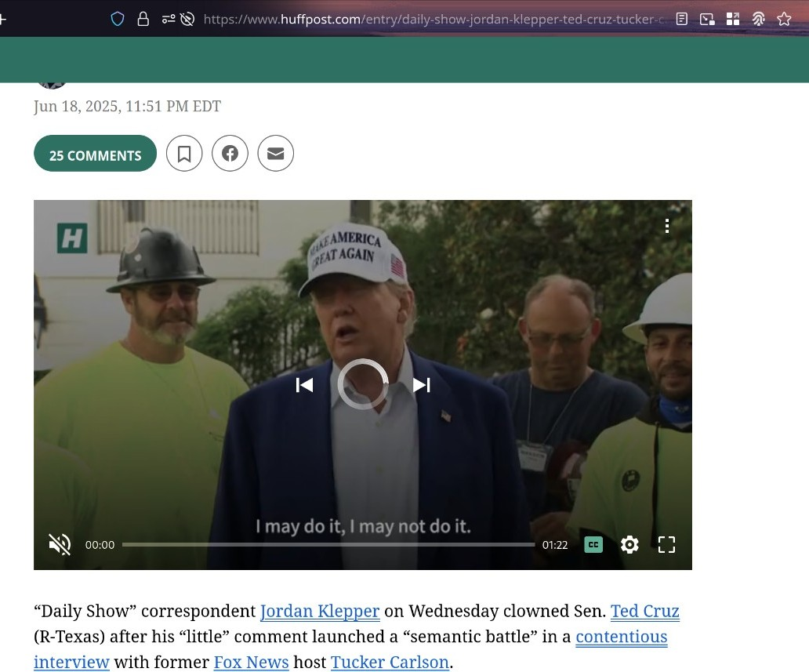Open site permissions icon in address bar
This screenshot has height=672, width=809.
click(x=169, y=19)
